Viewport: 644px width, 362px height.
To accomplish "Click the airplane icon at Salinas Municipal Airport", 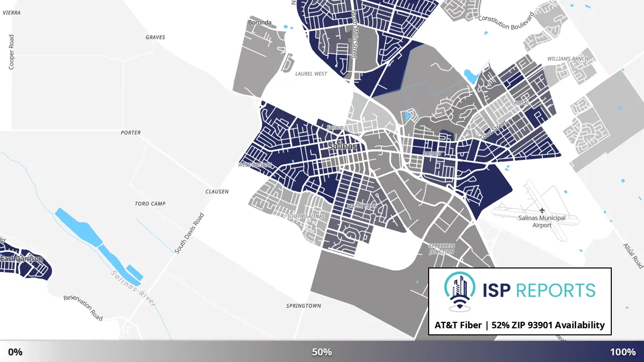I will [x=542, y=210].
